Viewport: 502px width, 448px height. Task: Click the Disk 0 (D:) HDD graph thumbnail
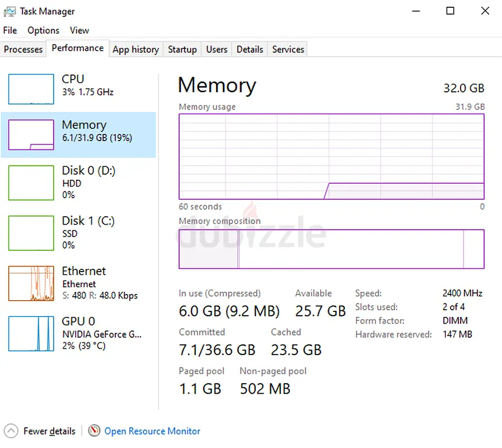click(31, 183)
